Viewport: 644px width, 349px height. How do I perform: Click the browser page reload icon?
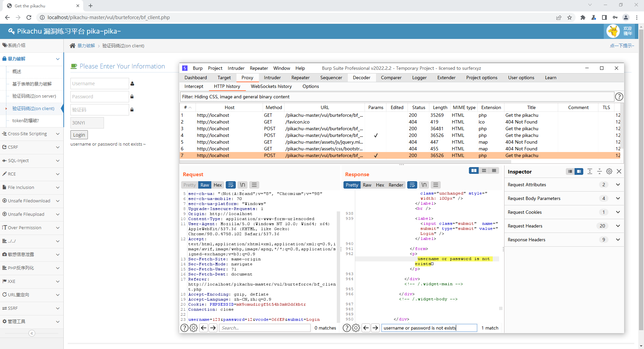(29, 17)
